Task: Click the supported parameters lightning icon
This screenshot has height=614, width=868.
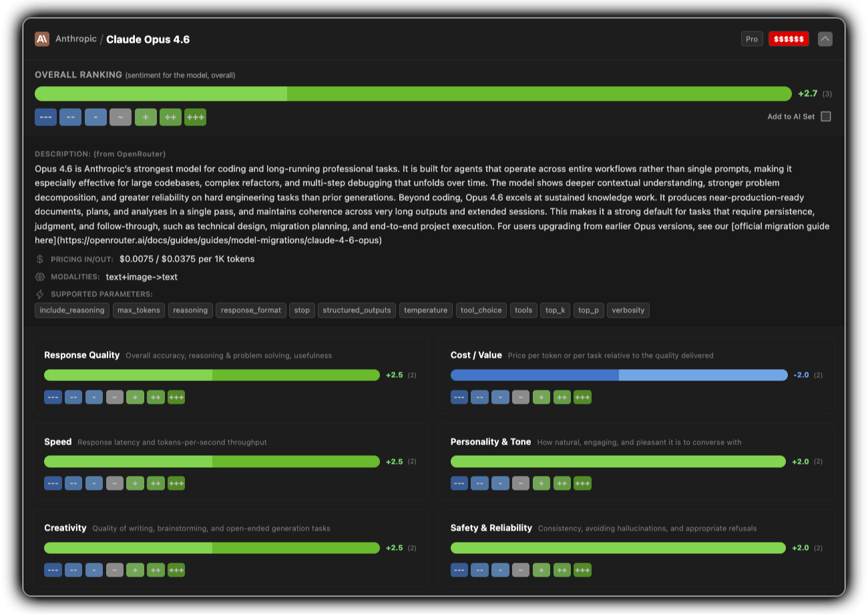Action: (x=40, y=294)
